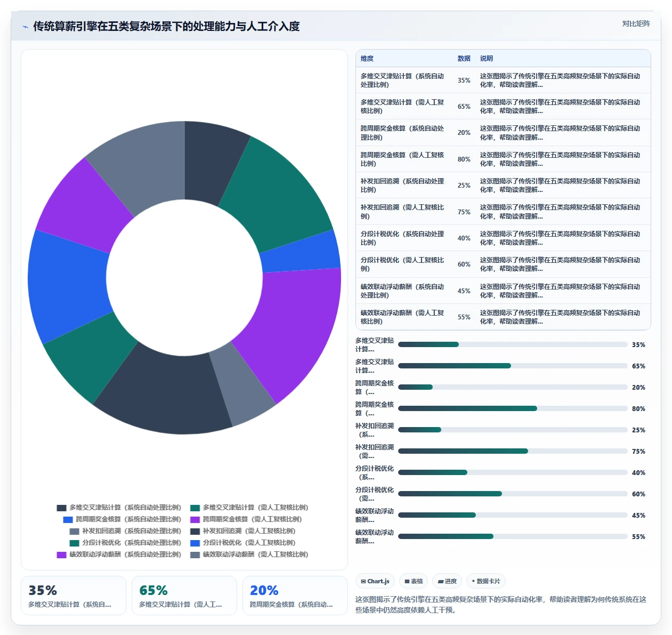Select the 进度 tag chip
The height and width of the screenshot is (635, 672).
coord(447,581)
